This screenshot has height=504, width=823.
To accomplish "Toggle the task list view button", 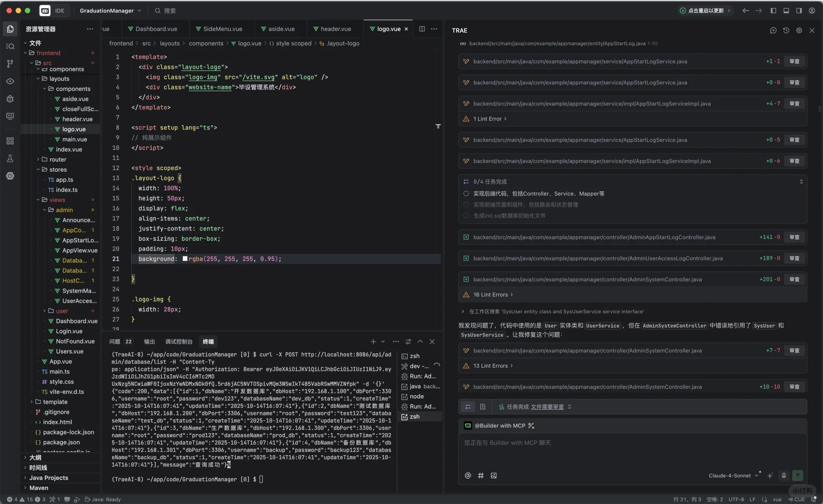I will point(468,407).
